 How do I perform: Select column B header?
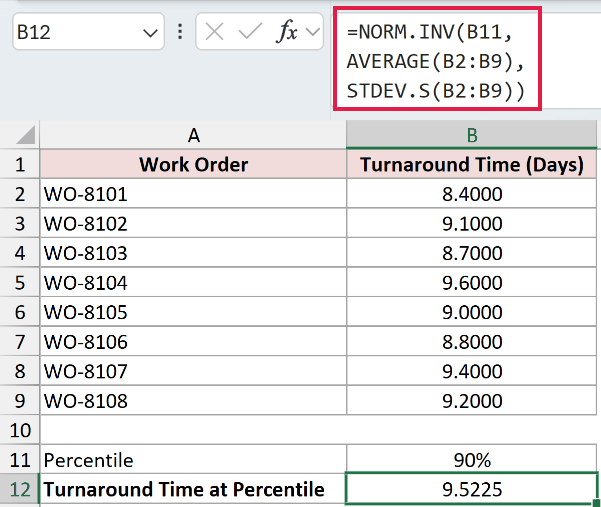471,135
